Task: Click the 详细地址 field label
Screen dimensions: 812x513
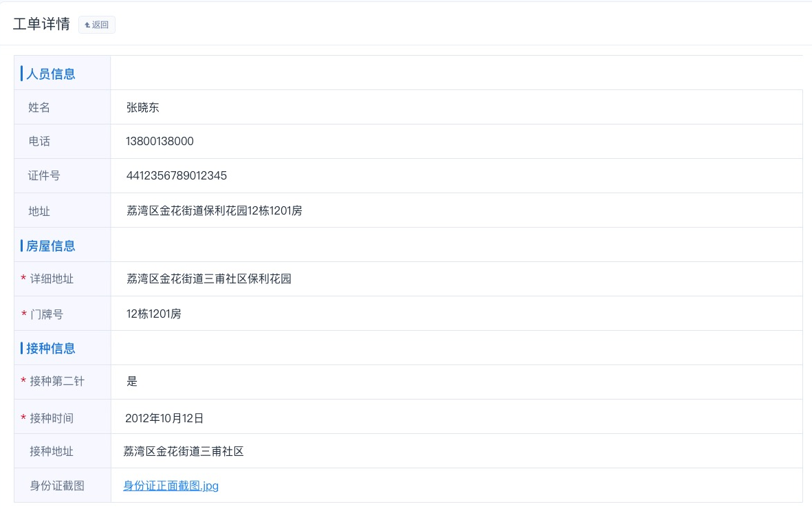Action: click(52, 279)
